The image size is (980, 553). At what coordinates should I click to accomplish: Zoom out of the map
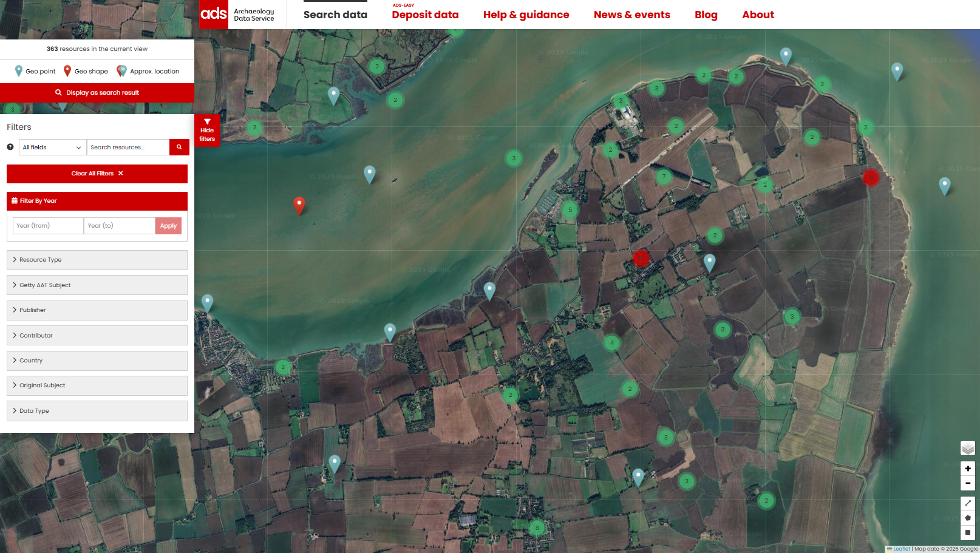pos(967,483)
